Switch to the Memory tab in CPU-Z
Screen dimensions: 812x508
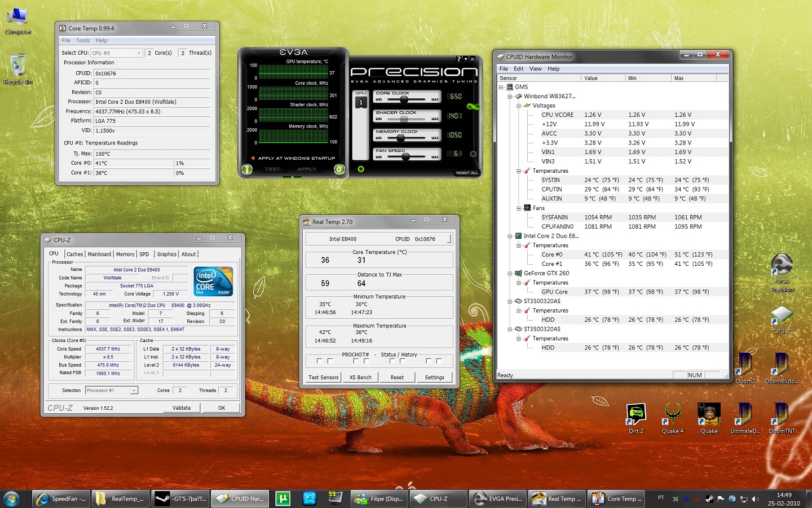click(125, 254)
